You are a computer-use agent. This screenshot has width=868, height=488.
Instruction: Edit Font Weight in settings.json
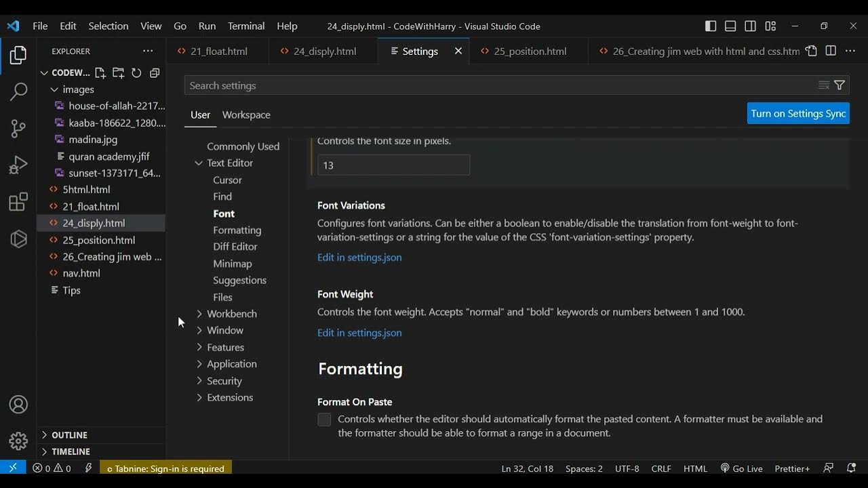click(359, 332)
